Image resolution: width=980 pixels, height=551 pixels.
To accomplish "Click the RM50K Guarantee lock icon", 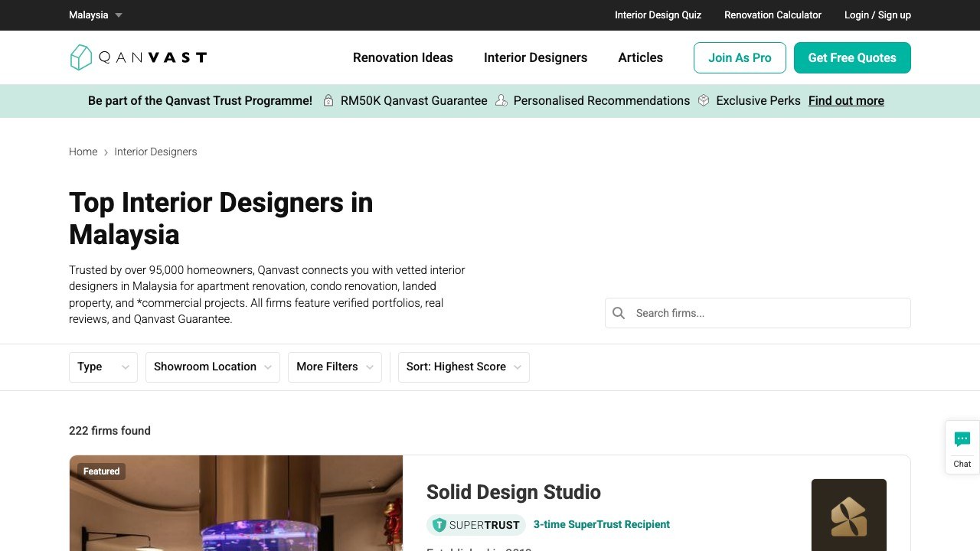I will tap(328, 100).
